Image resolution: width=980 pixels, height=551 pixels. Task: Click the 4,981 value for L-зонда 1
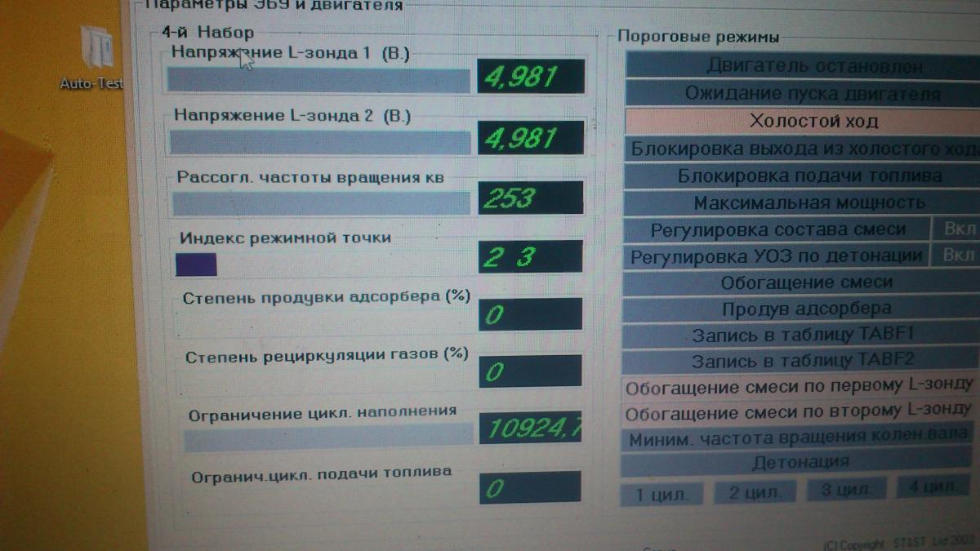[x=531, y=77]
